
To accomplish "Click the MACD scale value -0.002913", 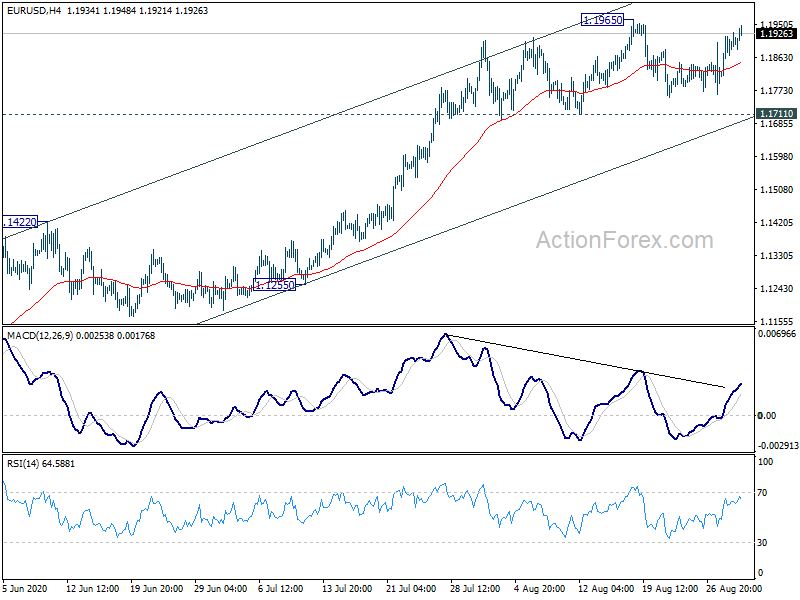I will pos(777,445).
